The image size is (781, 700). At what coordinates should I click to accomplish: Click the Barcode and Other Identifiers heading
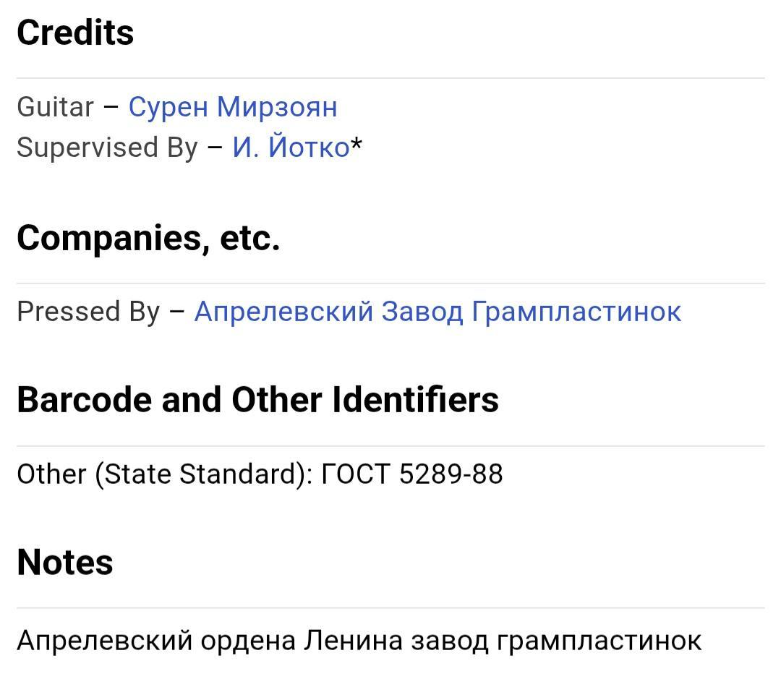point(257,399)
